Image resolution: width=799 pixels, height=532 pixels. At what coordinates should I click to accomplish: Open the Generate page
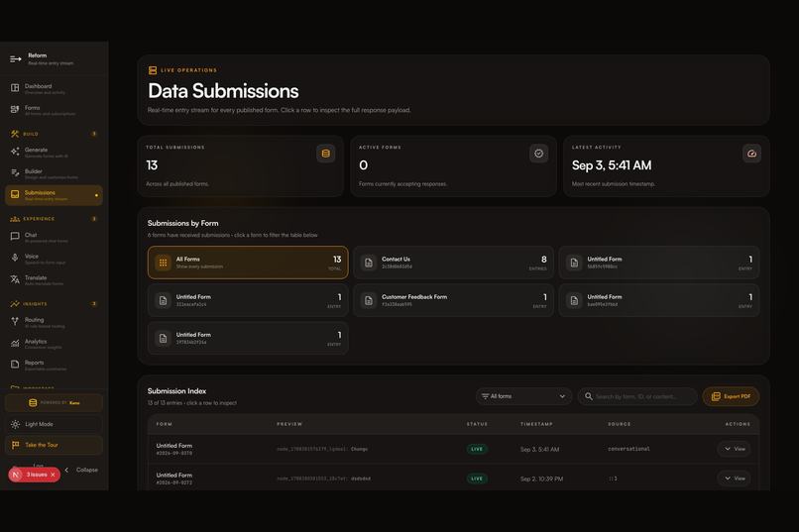(54, 153)
